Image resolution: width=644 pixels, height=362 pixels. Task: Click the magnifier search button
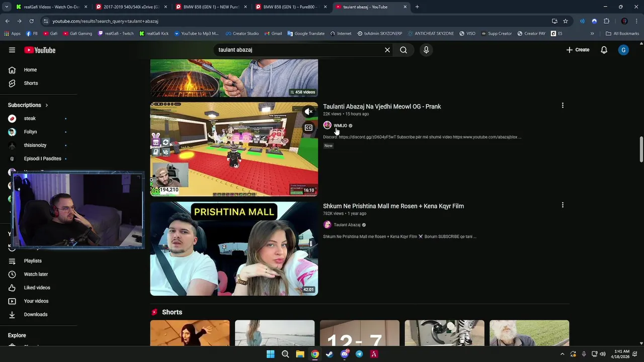coord(404,50)
